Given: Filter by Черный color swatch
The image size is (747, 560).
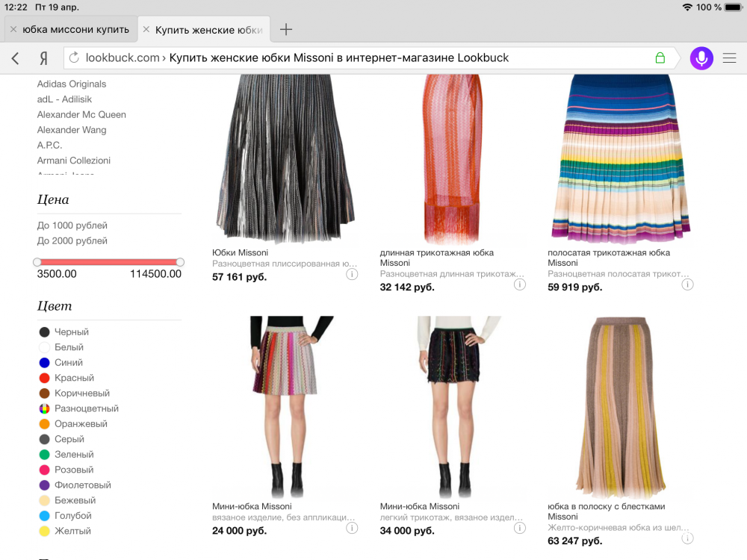Looking at the screenshot, I should (x=44, y=332).
